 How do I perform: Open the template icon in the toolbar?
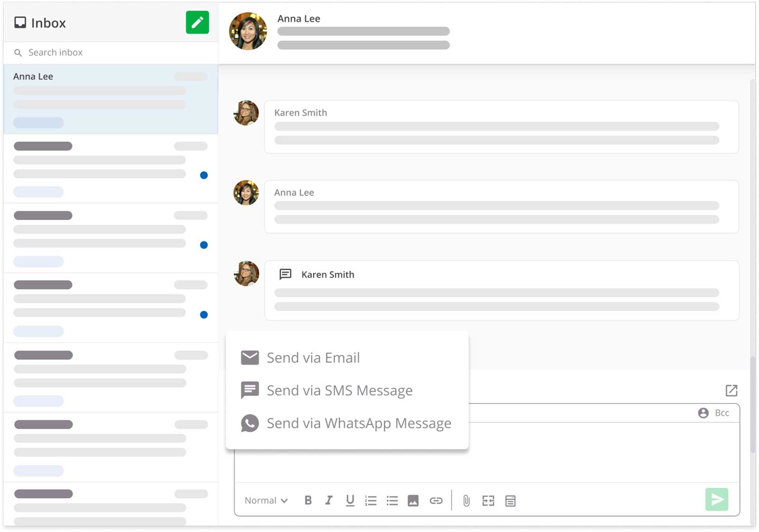(510, 501)
